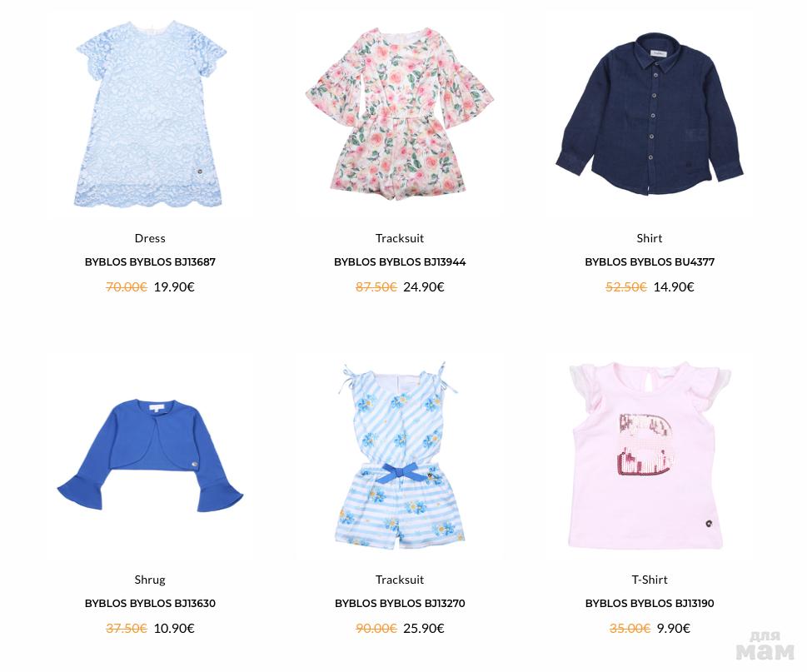Open the navy blue shirt image
The width and height of the screenshot is (807, 672).
[650, 114]
